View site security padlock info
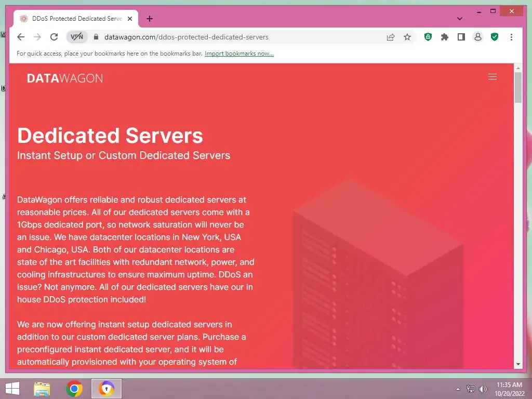 pyautogui.click(x=96, y=37)
